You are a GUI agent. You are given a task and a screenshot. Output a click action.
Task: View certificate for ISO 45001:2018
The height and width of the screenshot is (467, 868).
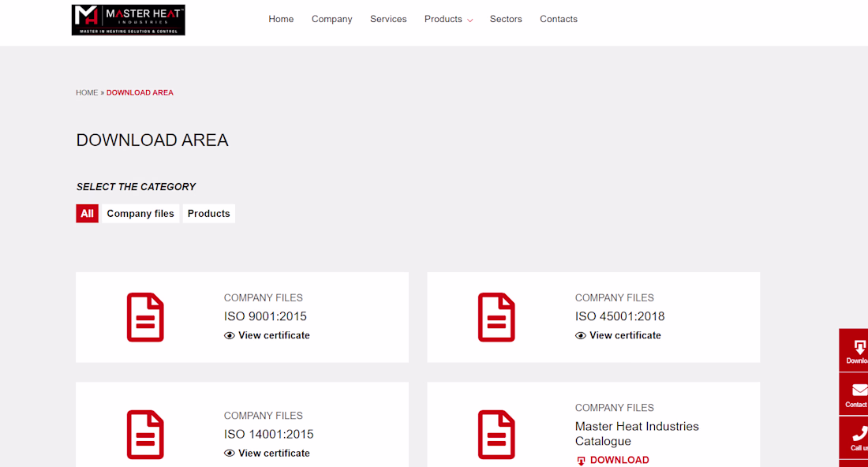coord(625,335)
